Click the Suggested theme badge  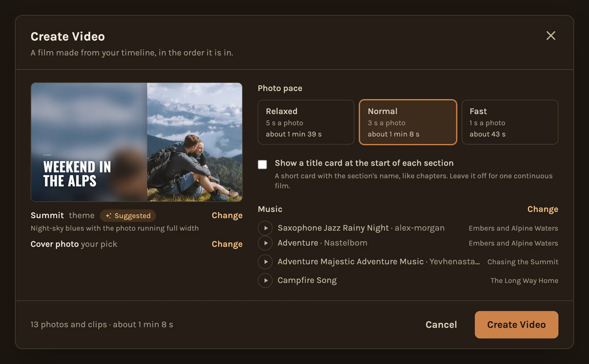[128, 216]
